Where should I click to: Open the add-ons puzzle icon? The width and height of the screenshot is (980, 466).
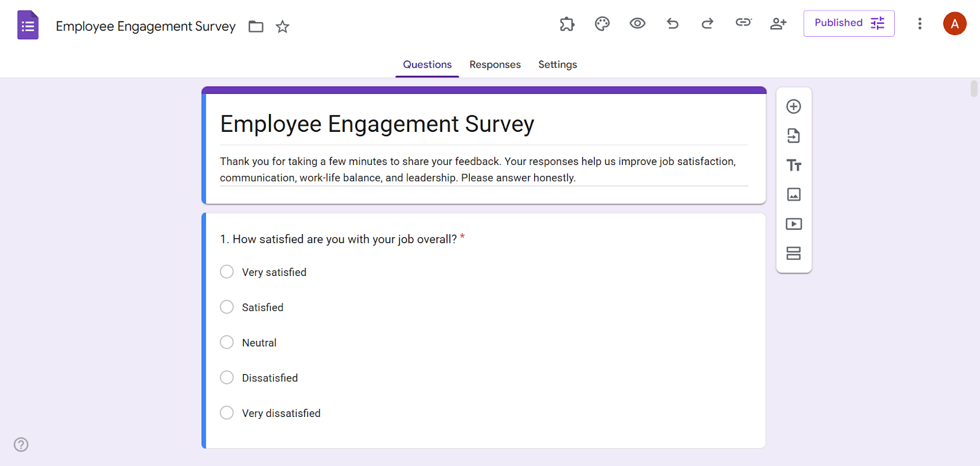tap(567, 24)
